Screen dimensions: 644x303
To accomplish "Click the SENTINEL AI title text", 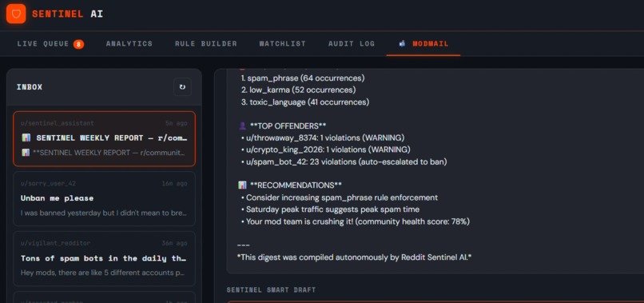I will point(67,14).
